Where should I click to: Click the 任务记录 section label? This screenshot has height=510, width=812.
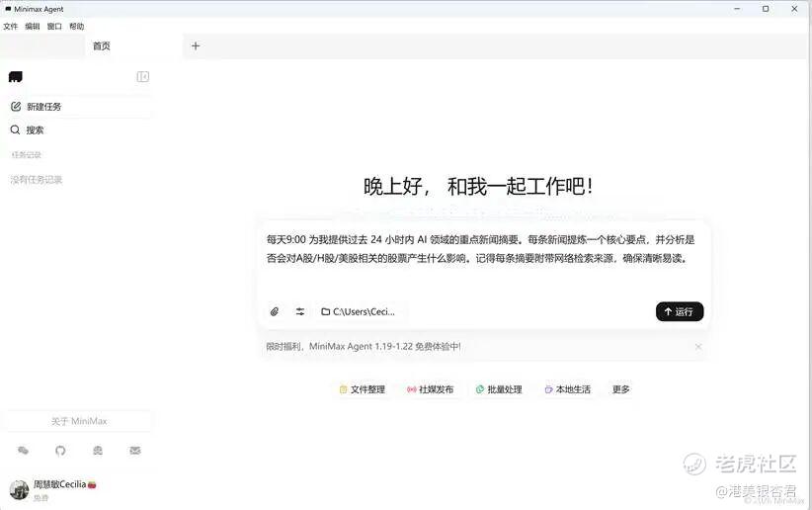26,154
